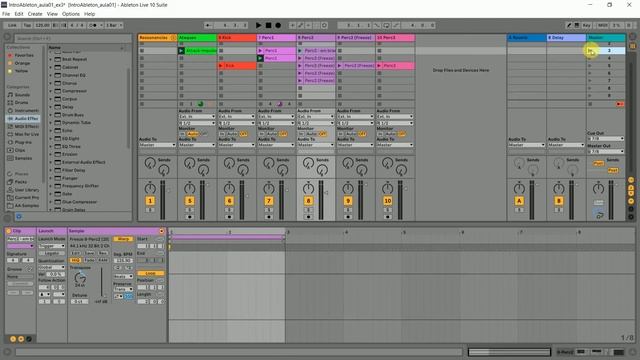The width and height of the screenshot is (640, 360).
Task: Toggle track 7 activator button
Action: coord(269,201)
